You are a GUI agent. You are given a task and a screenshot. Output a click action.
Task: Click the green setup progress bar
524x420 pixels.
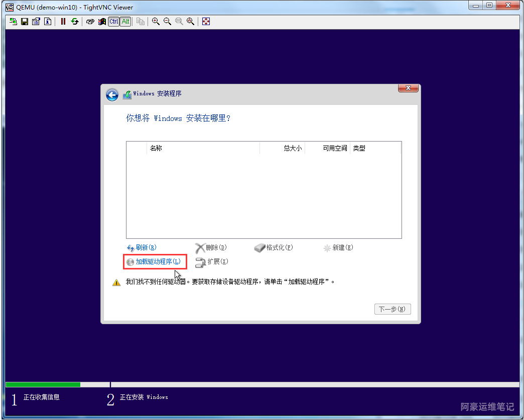click(43, 384)
